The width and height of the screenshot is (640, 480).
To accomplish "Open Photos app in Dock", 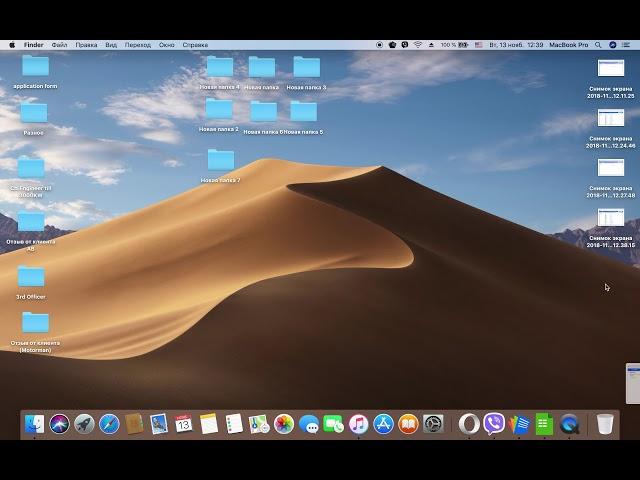I will click(x=284, y=424).
